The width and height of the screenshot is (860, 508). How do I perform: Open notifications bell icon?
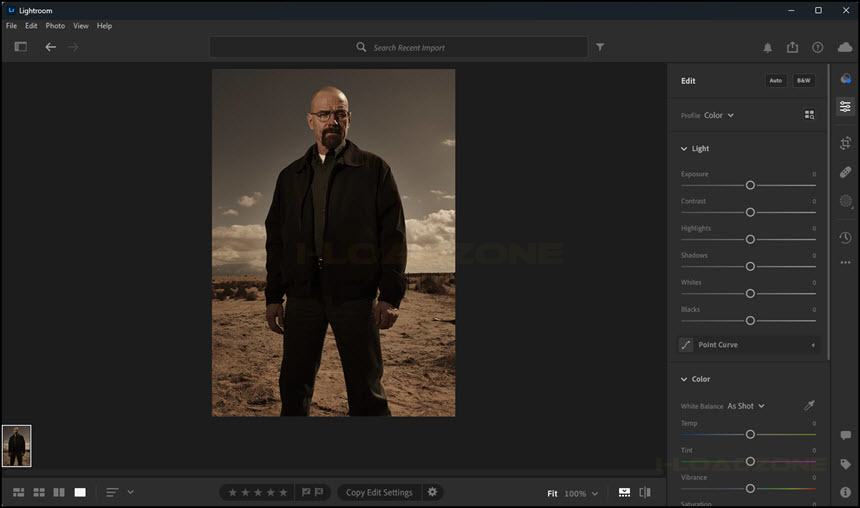tap(768, 48)
